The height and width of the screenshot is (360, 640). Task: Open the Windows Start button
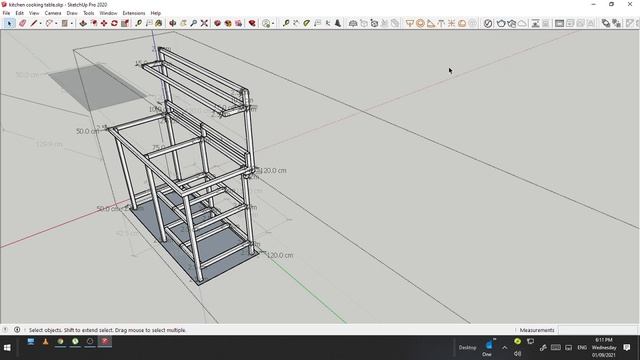7,348
